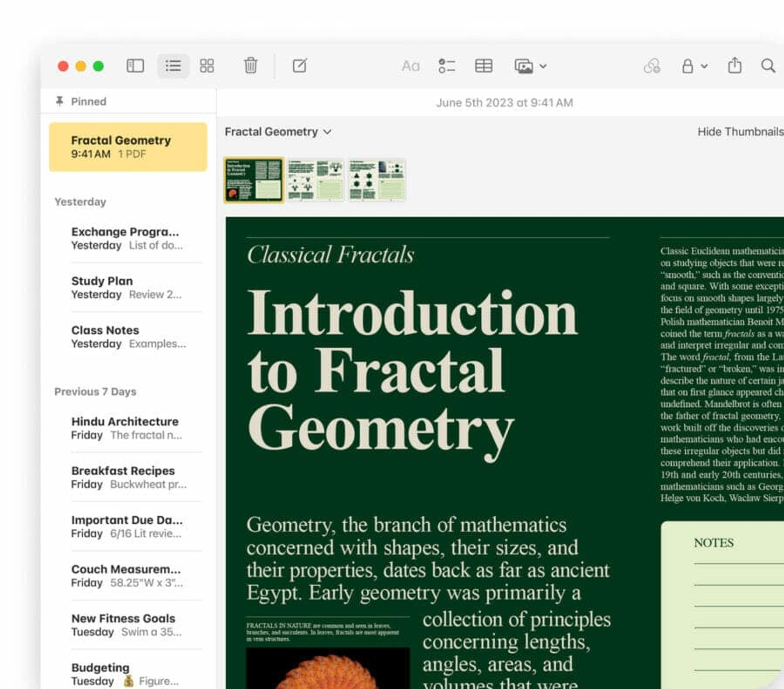This screenshot has height=689, width=784.
Task: Insert a checklist
Action: tap(447, 66)
